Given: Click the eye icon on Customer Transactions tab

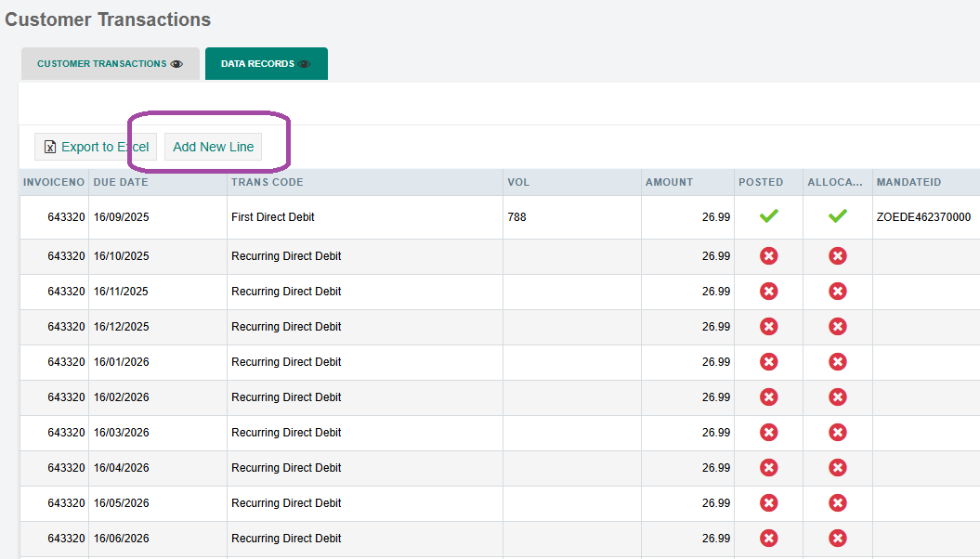Looking at the screenshot, I should click(177, 64).
